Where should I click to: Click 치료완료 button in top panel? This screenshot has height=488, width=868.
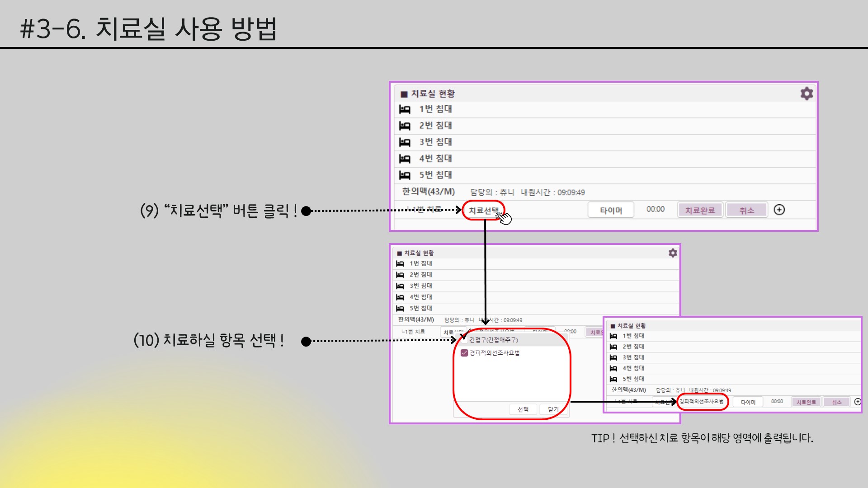(700, 211)
